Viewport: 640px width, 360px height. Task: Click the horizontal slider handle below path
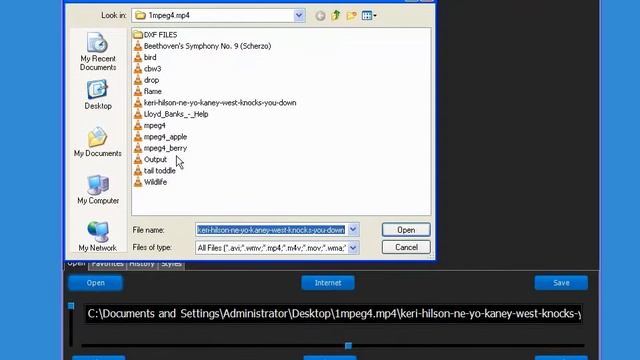348,346
